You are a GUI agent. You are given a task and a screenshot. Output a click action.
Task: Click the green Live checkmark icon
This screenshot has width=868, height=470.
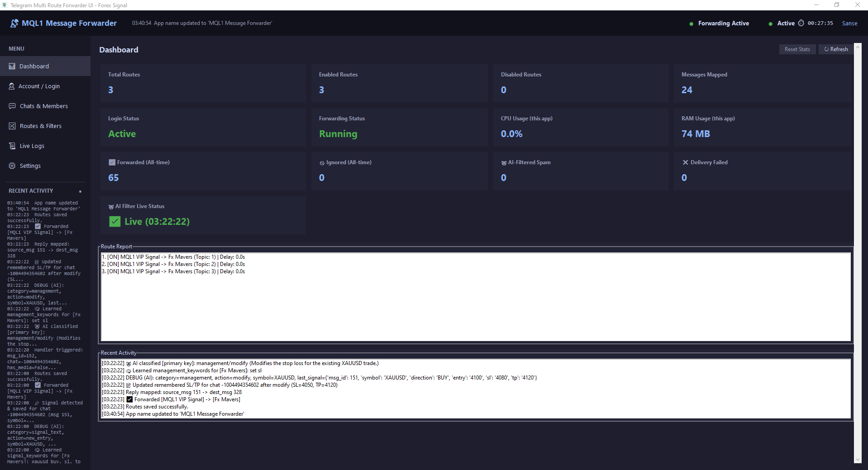[115, 222]
